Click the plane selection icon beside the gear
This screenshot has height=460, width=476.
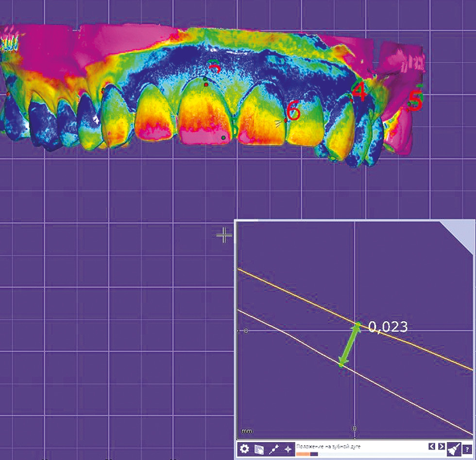259,449
